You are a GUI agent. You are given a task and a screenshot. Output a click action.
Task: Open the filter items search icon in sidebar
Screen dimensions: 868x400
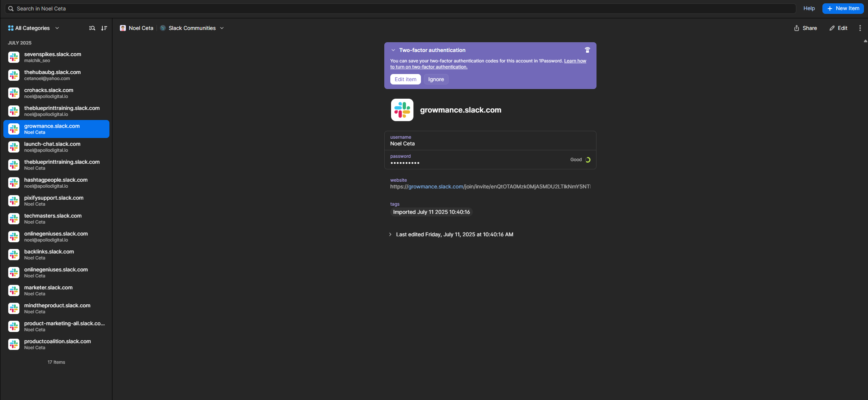coord(92,28)
